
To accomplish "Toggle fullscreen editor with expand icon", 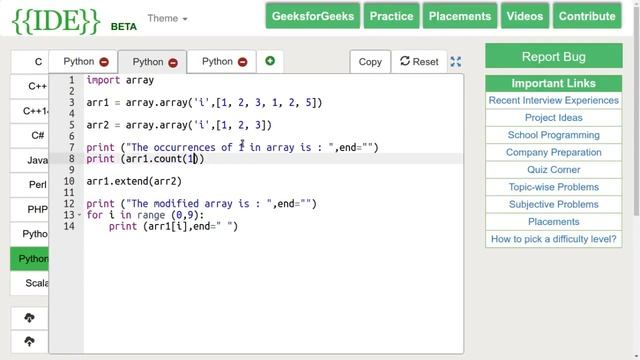I will click(x=456, y=62).
